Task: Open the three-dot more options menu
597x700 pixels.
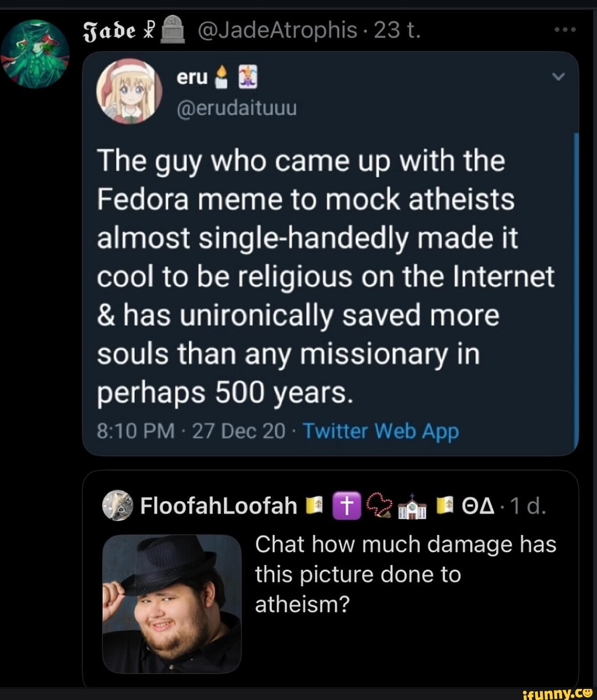Action: click(565, 29)
